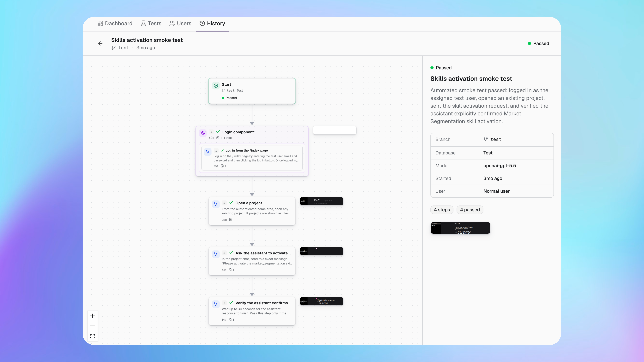The width and height of the screenshot is (644, 362).
Task: Click the branch icon under the page title
Action: click(113, 48)
